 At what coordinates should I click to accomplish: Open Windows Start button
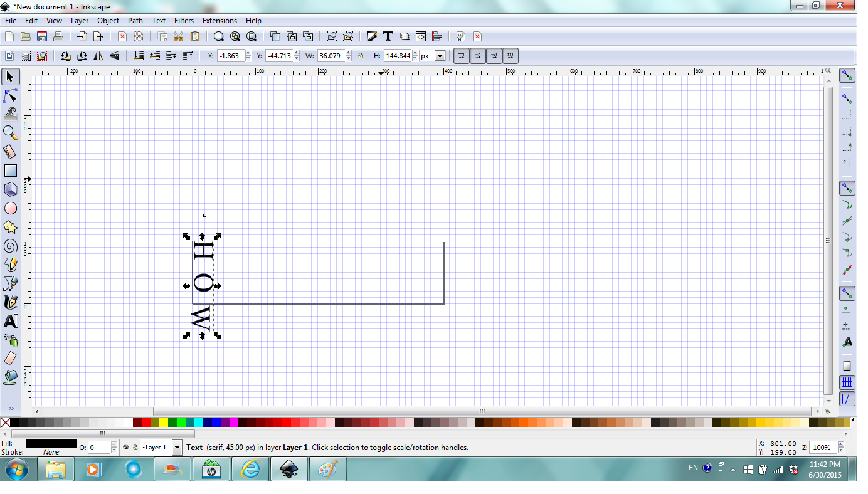pyautogui.click(x=16, y=468)
